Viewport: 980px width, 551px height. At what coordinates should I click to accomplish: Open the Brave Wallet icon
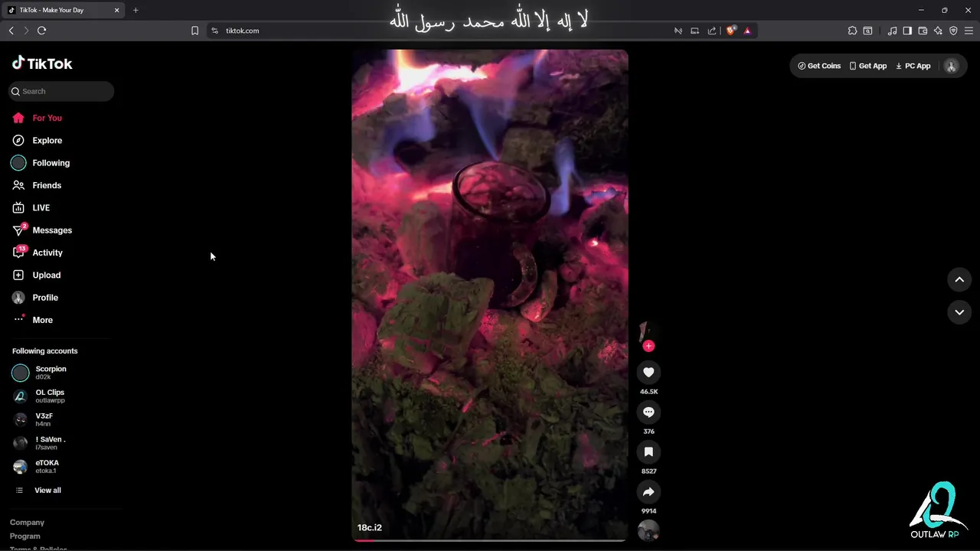pos(923,31)
